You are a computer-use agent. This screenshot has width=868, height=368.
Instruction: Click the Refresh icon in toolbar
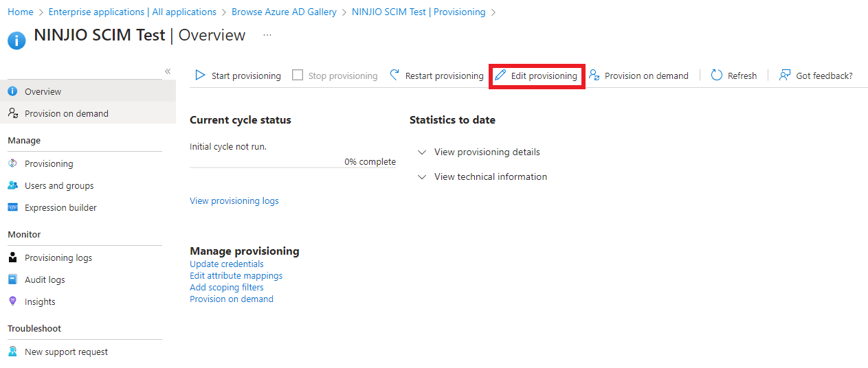tap(717, 76)
